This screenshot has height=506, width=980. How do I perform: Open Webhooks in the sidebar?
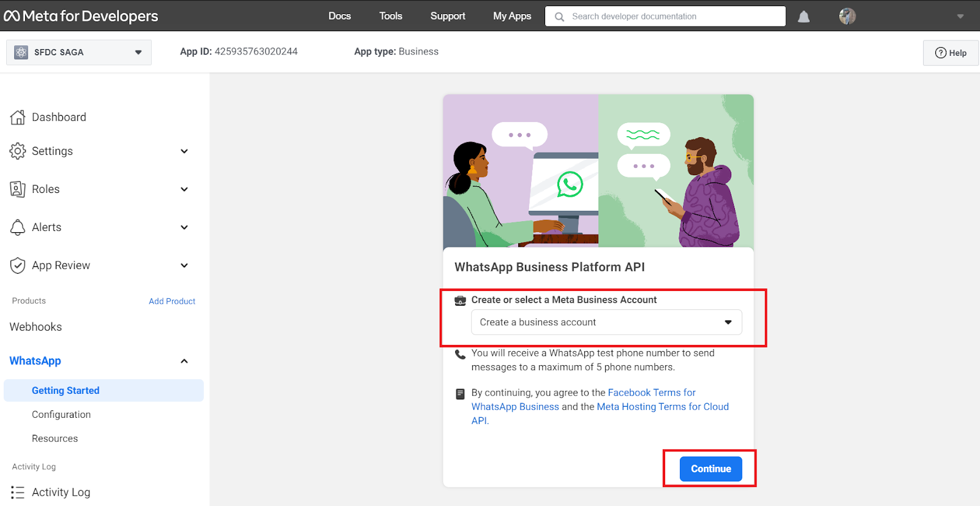[36, 327]
